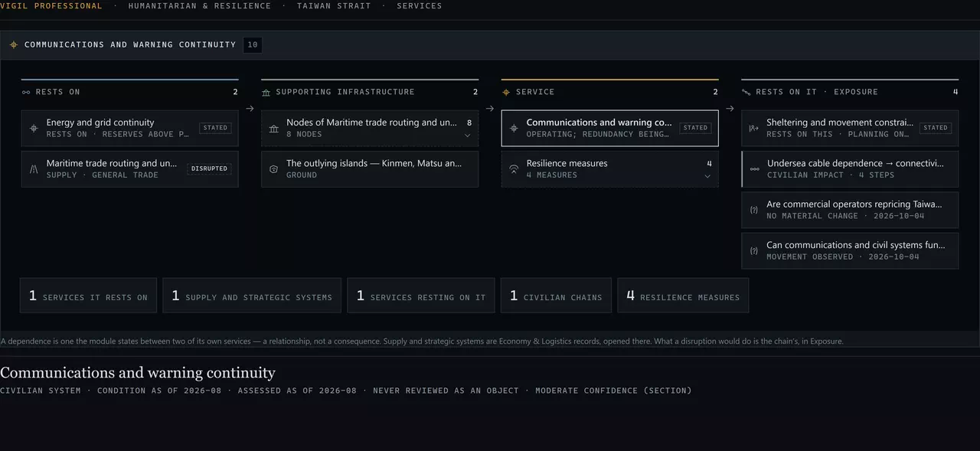This screenshot has height=451, width=980.
Task: Click the DISRUPTED badge on Maritime trade routing
Action: pyautogui.click(x=210, y=168)
